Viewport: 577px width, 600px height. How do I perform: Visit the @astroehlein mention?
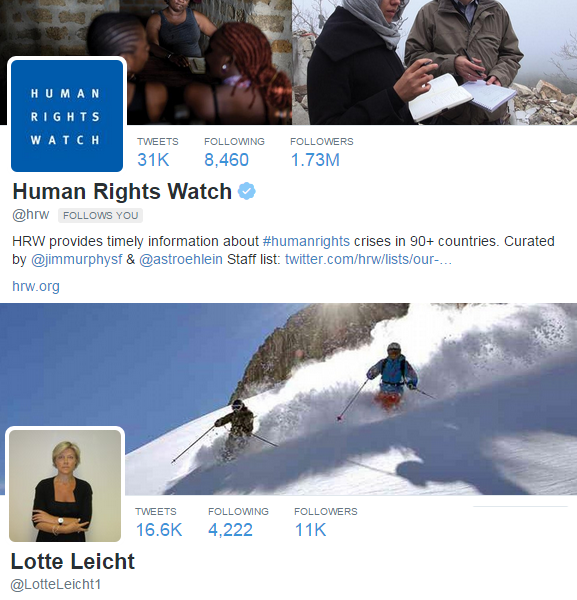[181, 259]
